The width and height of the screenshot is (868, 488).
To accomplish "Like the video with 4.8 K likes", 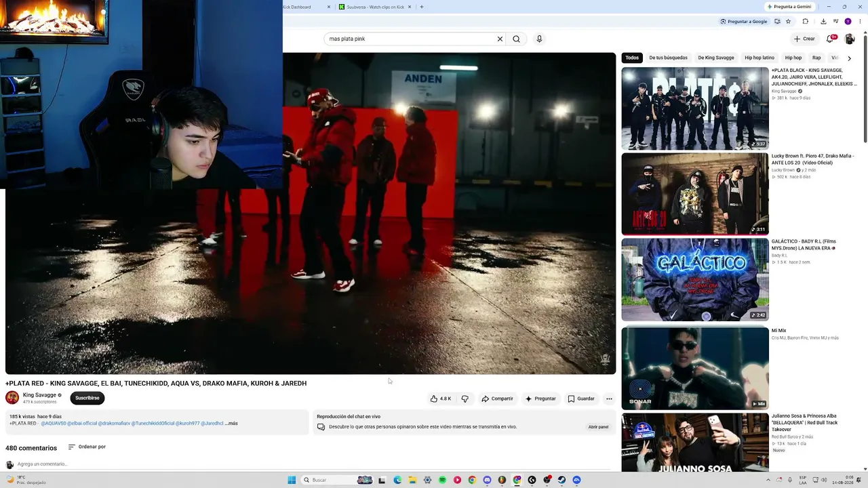I will tap(441, 399).
